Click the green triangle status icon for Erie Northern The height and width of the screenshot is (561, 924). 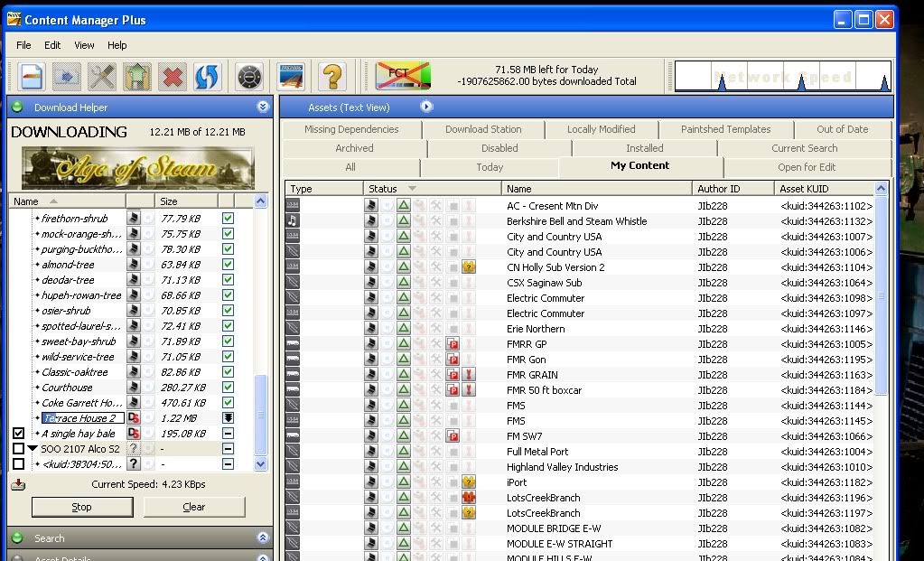click(404, 328)
